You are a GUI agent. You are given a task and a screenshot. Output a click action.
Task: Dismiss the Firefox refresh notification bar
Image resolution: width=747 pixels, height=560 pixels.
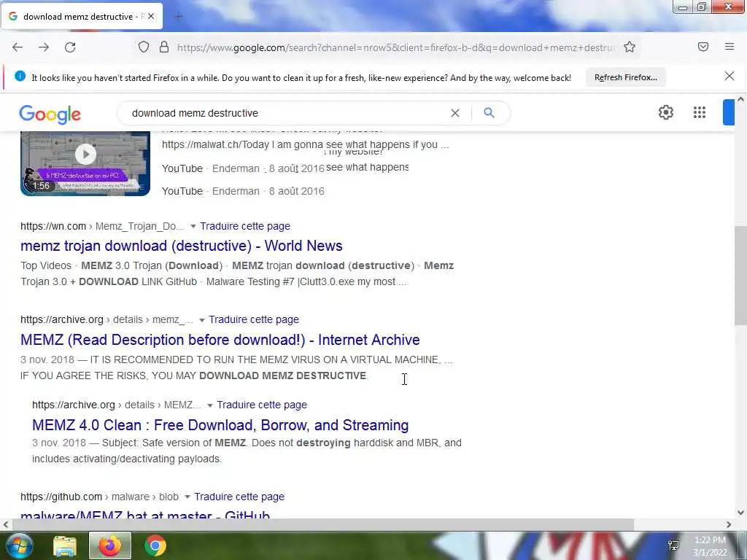(x=729, y=76)
